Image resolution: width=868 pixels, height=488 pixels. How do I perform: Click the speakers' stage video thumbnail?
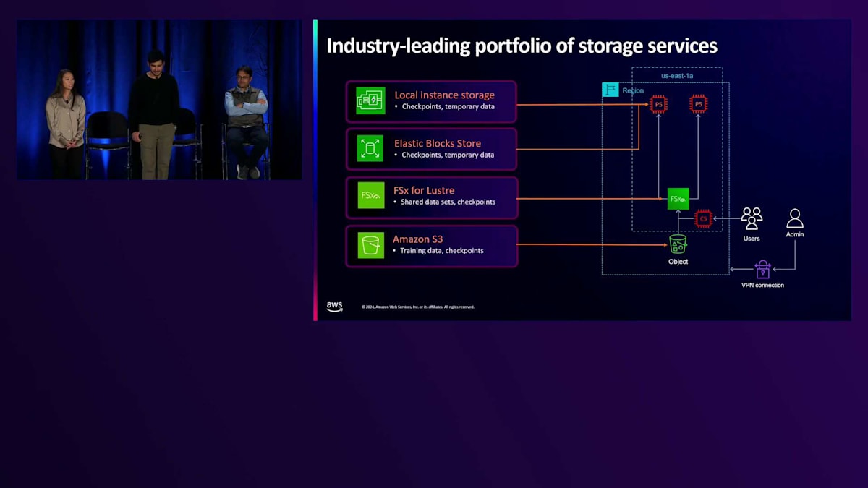coord(159,100)
